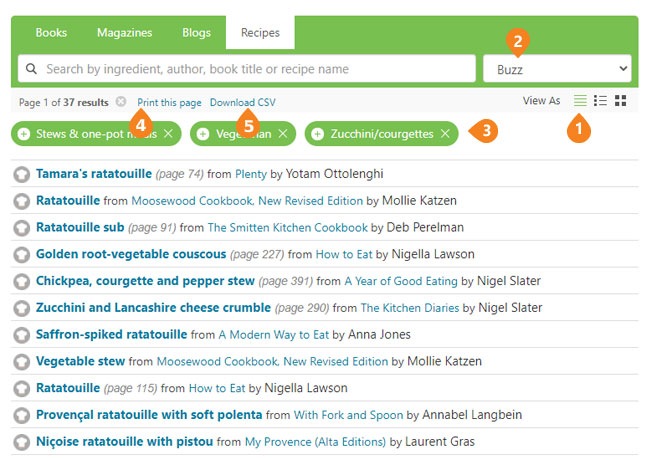This screenshot has height=458, width=650.
Task: Open Saffron-spiked ratatouille recipe
Action: (x=112, y=334)
